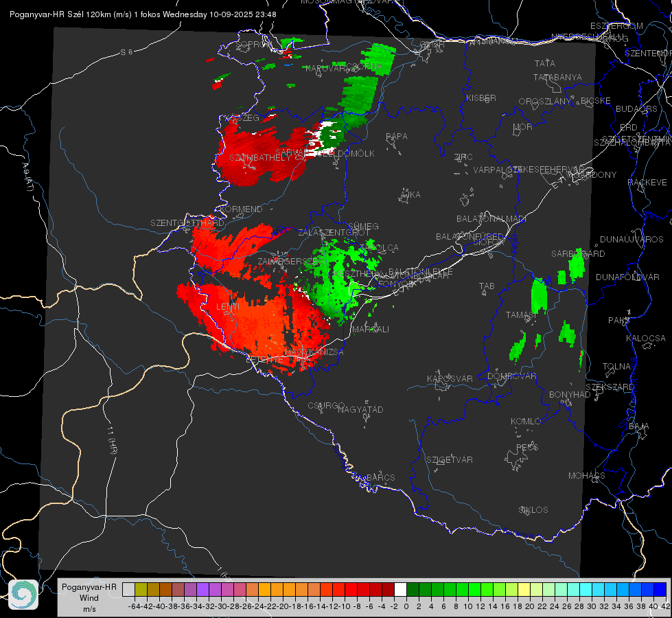Pick the white swatch in wind legend
The image size is (672, 618).
click(x=400, y=589)
